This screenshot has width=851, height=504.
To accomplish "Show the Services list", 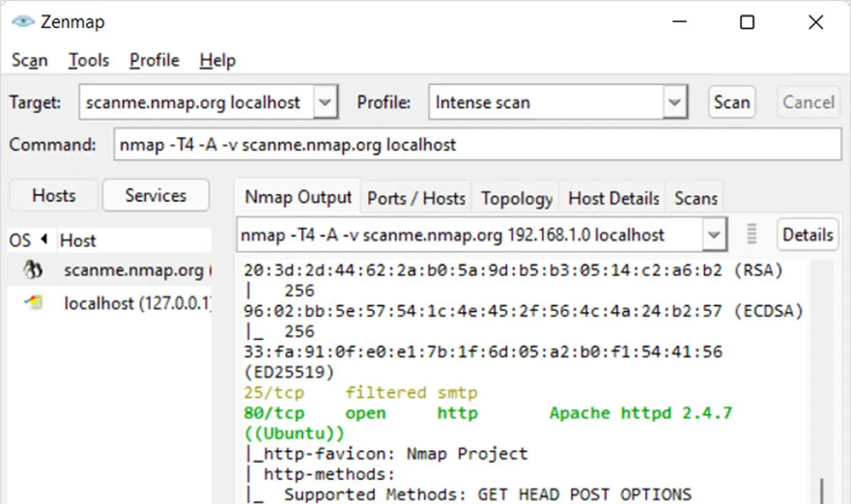I will click(155, 196).
